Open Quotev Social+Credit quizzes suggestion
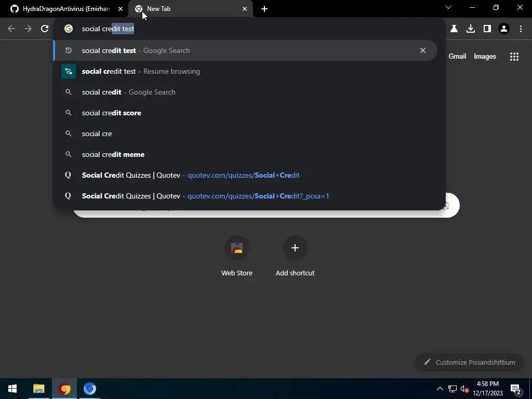The image size is (532, 399). 245,175
